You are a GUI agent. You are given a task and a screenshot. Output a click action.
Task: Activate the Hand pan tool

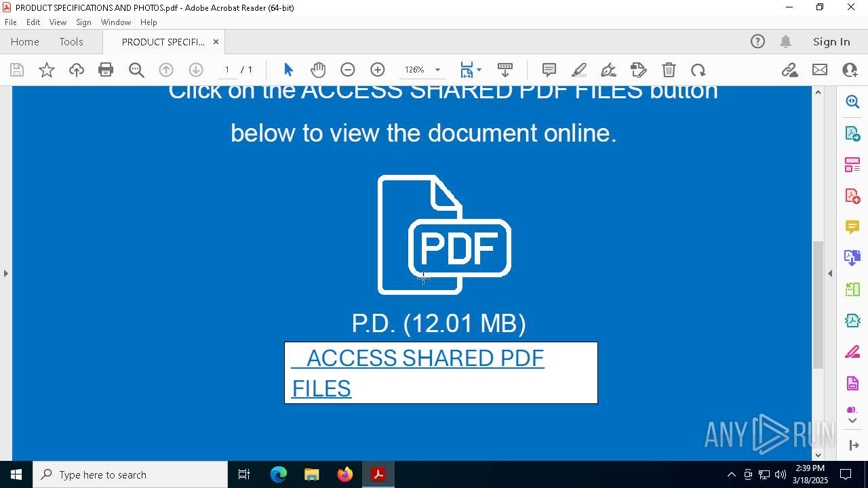click(318, 70)
